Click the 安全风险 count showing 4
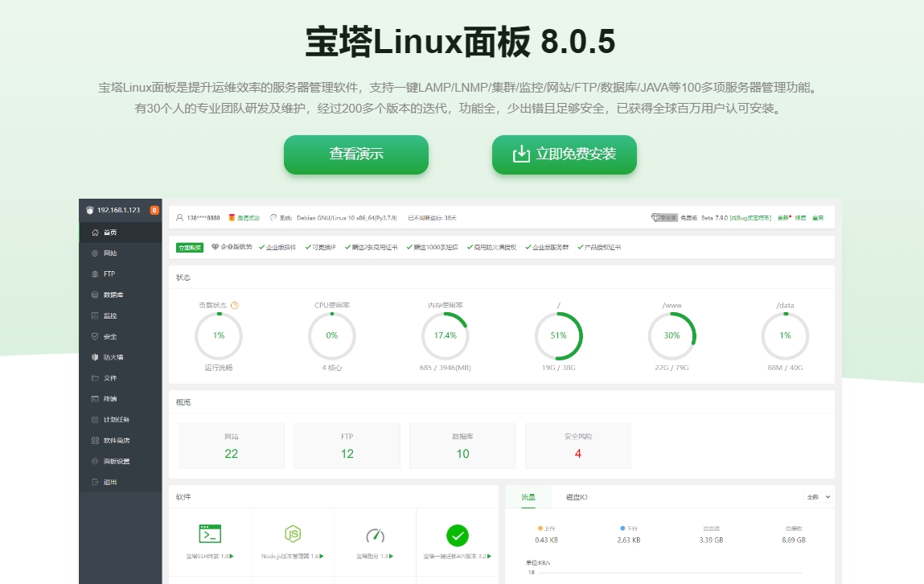 point(577,454)
